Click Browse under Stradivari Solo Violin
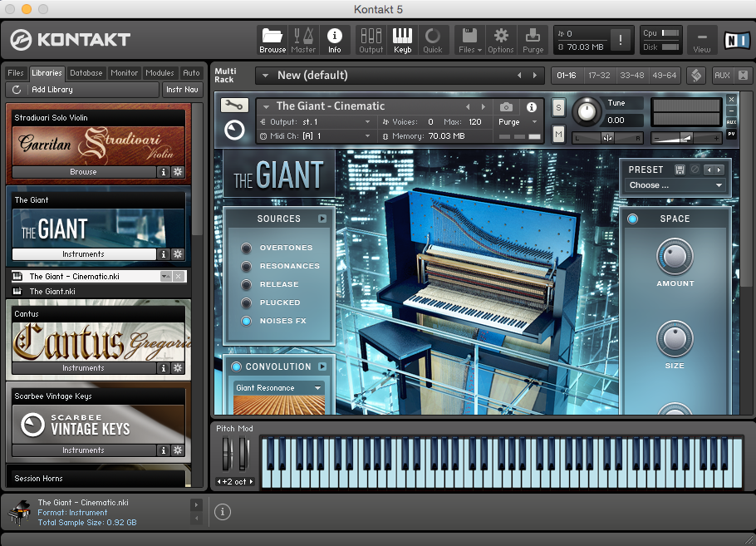Image resolution: width=756 pixels, height=546 pixels. 83,172
